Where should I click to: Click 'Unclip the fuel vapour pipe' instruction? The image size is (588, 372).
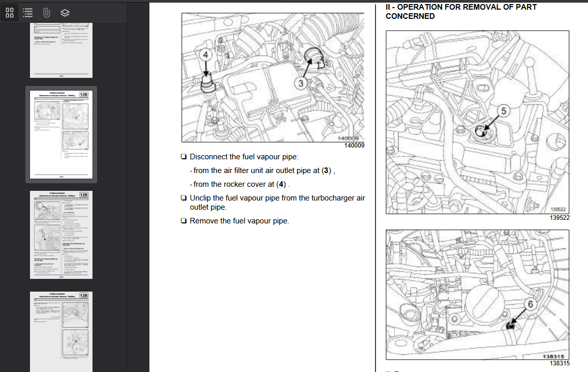point(277,203)
